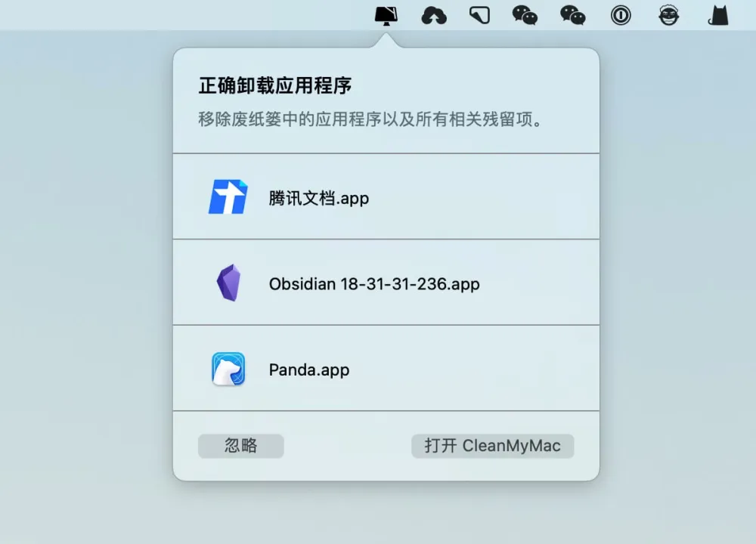Click the Panda polar bear app icon
The width and height of the screenshot is (756, 544).
point(228,369)
